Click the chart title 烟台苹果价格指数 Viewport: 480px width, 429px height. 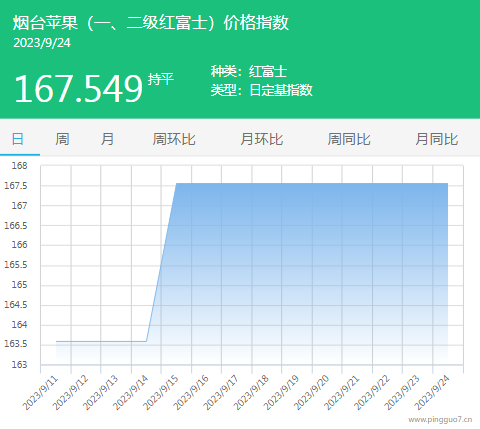tap(151, 23)
